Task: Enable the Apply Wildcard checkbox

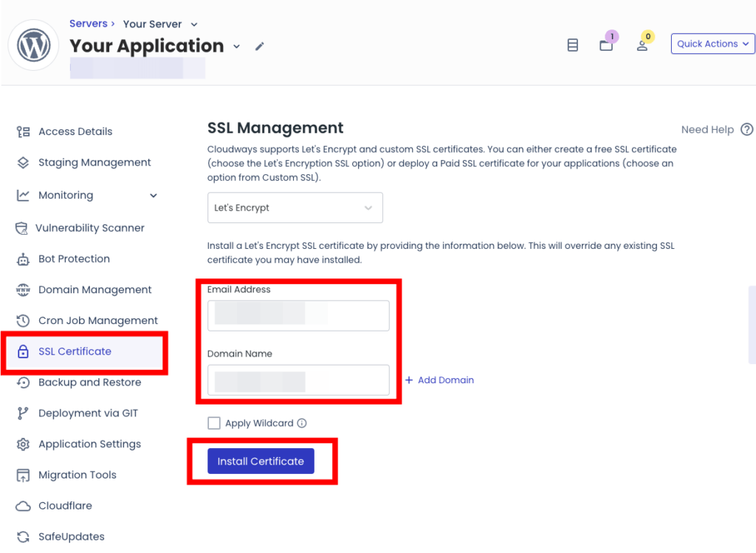Action: (214, 423)
